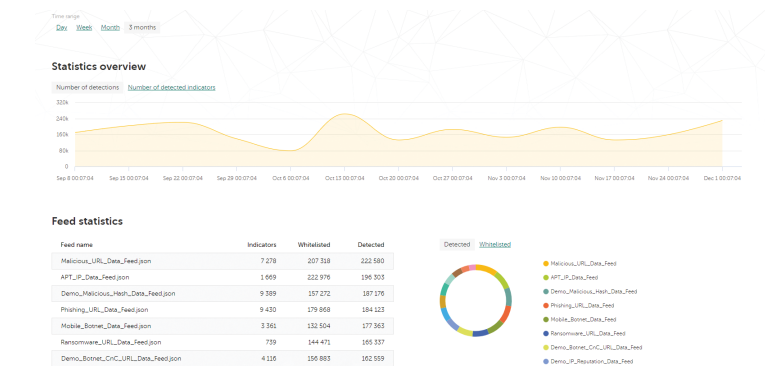Image resolution: width=765 pixels, height=372 pixels.
Task: Click the APT_IP_Data_Feed legend color dot
Action: point(545,277)
